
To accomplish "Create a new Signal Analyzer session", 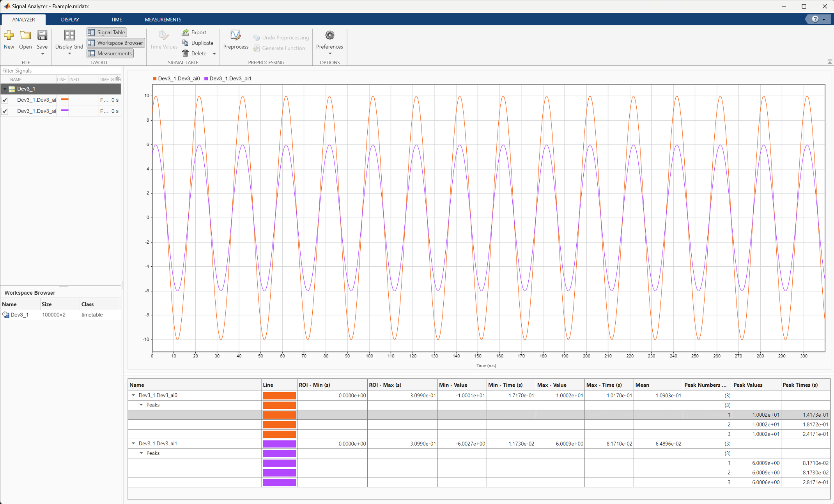I will (x=9, y=41).
